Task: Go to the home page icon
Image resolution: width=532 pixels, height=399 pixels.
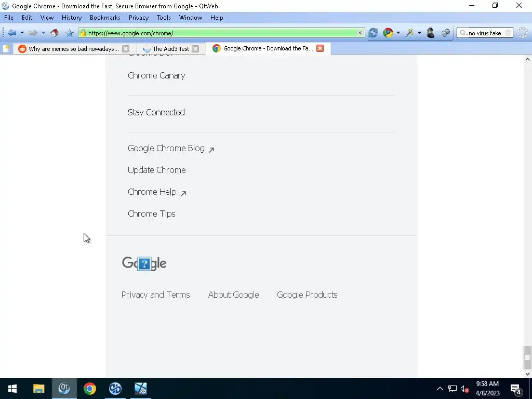Action: [54, 33]
